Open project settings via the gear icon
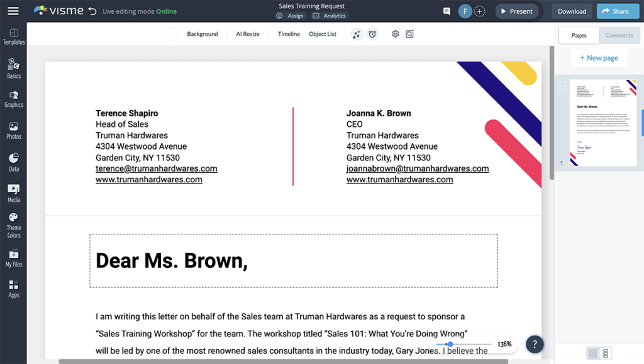The height and width of the screenshot is (364, 644). click(395, 34)
